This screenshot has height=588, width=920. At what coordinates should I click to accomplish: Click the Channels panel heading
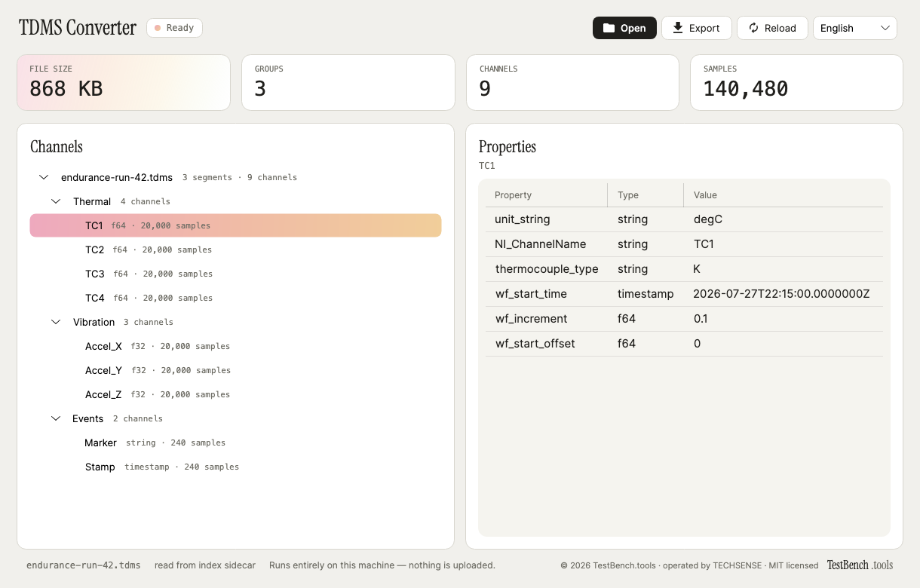point(57,147)
